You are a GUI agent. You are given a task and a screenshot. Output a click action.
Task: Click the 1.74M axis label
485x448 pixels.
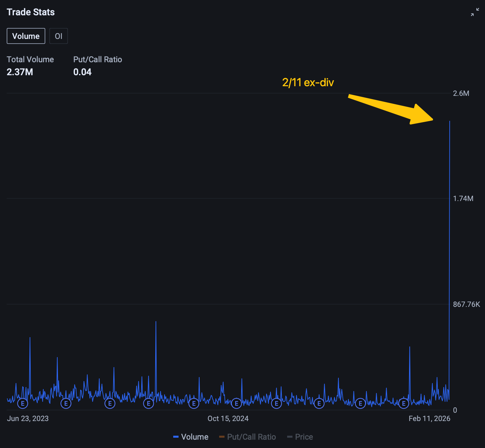(463, 198)
